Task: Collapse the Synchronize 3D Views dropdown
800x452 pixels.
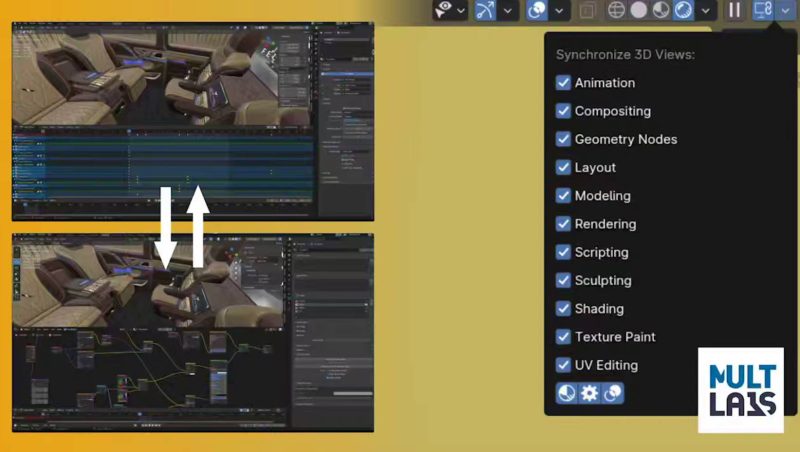Action: (786, 10)
